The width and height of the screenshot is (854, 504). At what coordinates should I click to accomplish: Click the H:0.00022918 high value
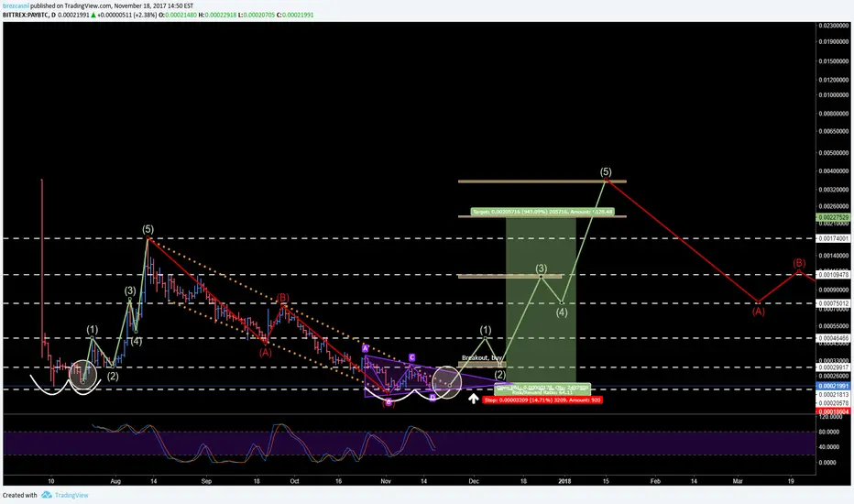pos(217,15)
